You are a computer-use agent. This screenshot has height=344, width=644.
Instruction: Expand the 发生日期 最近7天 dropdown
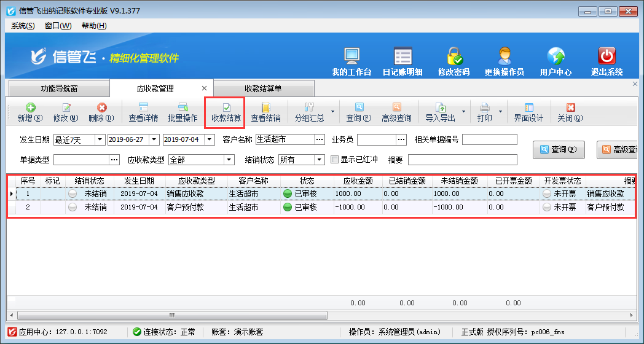(x=100, y=139)
